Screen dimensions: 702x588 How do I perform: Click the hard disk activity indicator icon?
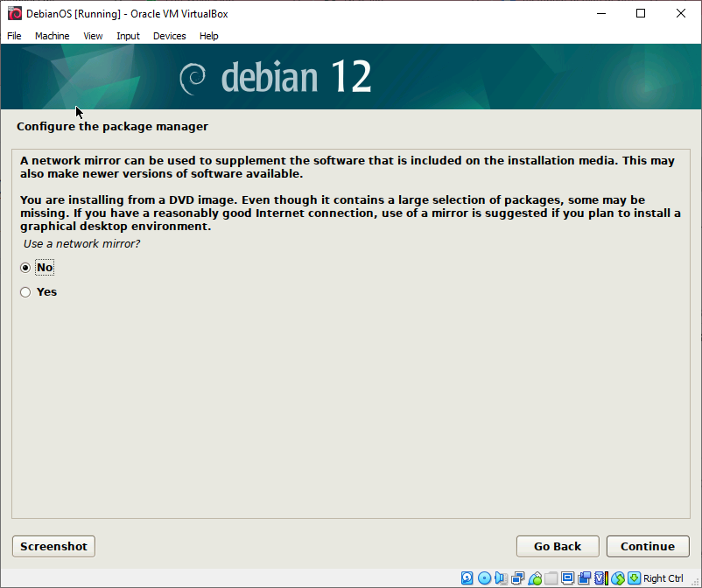click(467, 578)
